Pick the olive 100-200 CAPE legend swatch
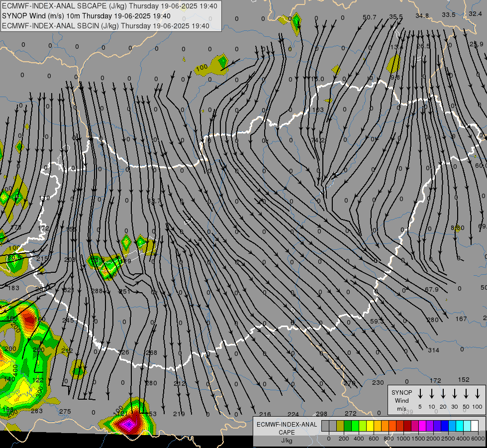This screenshot has height=448, width=487. point(340,426)
